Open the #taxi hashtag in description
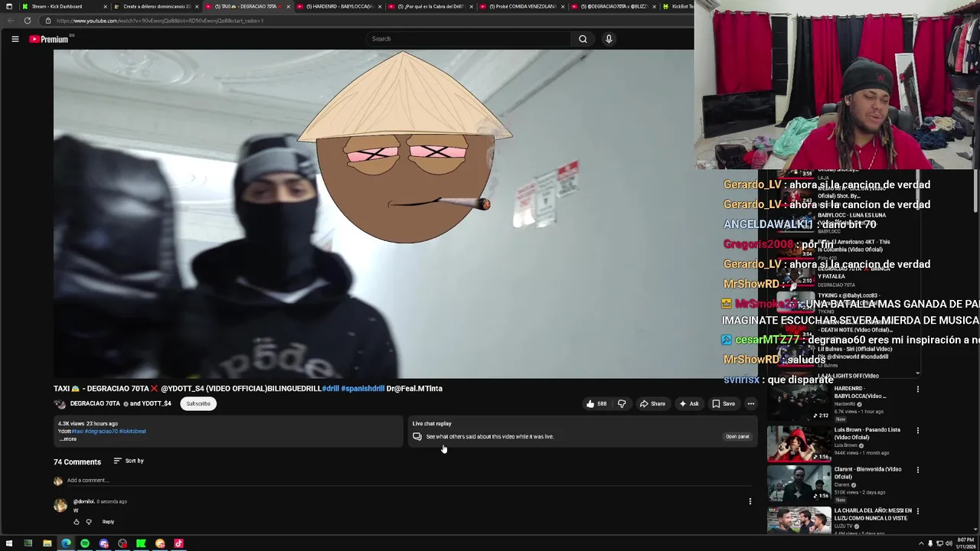The height and width of the screenshot is (551, 980). pos(78,432)
